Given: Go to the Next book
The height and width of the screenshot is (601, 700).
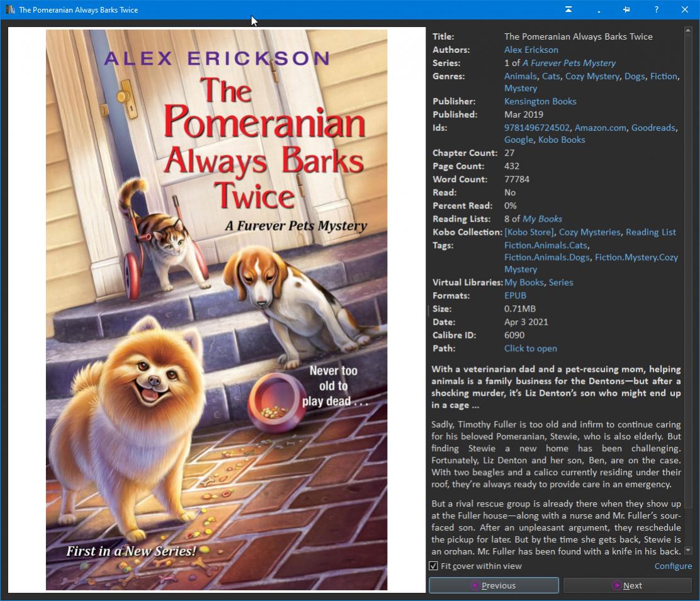Looking at the screenshot, I should click(627, 585).
